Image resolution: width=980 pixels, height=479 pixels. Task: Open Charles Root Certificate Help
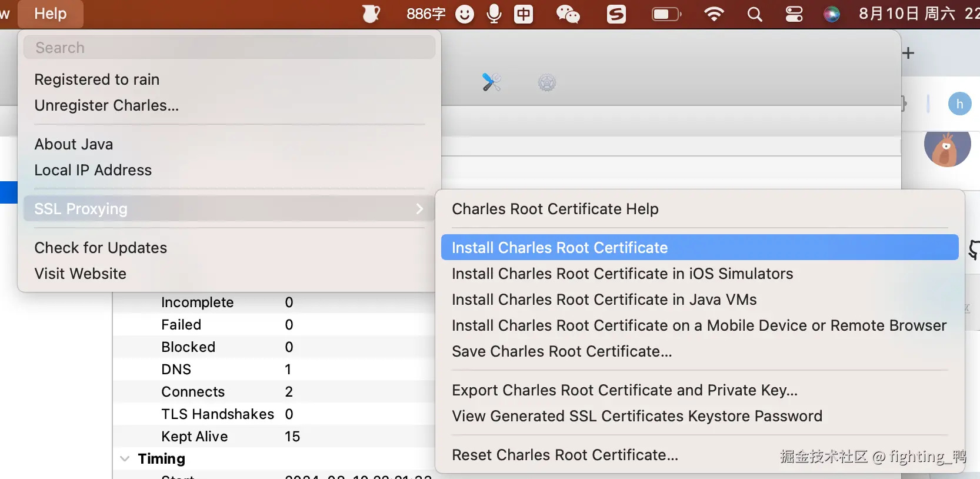(700, 209)
